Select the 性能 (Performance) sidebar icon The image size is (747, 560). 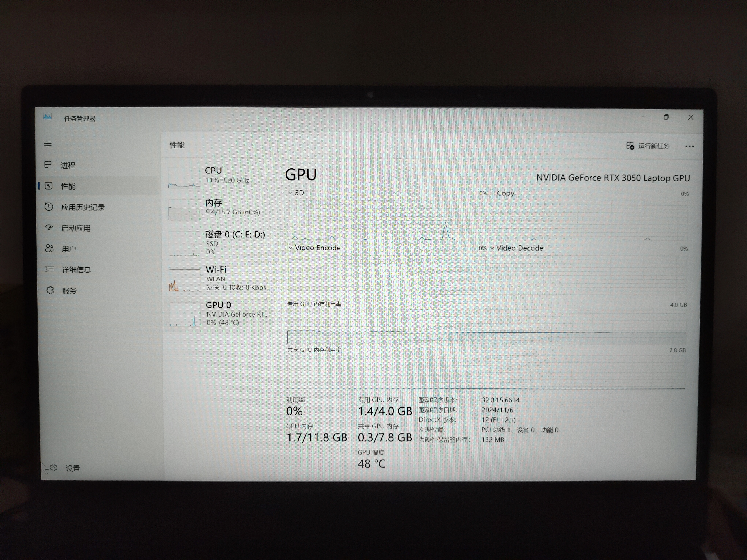point(49,186)
